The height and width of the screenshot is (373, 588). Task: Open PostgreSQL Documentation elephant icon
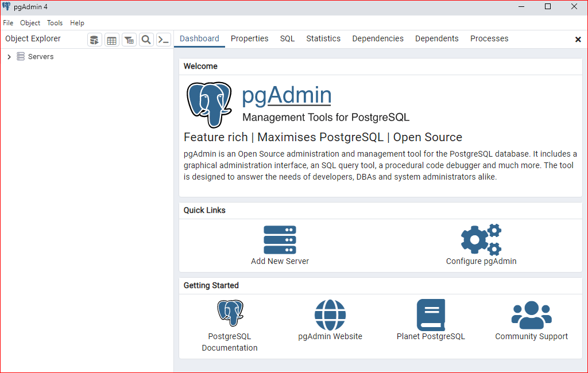pos(230,313)
